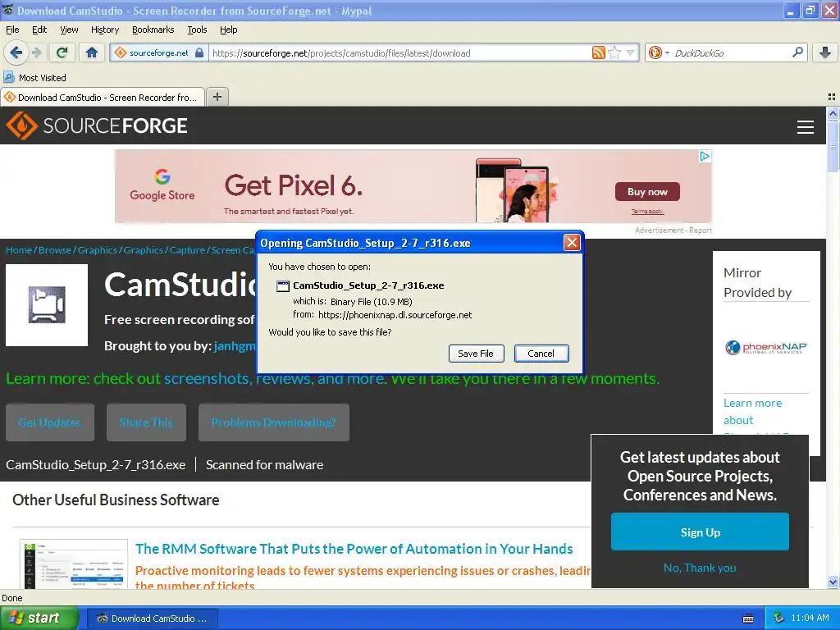This screenshot has width=840, height=630.
Task: Click the RSS feed icon in address bar
Action: point(598,52)
